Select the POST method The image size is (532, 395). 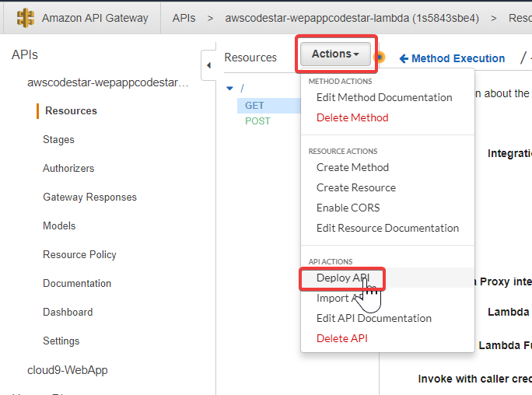[x=257, y=121]
